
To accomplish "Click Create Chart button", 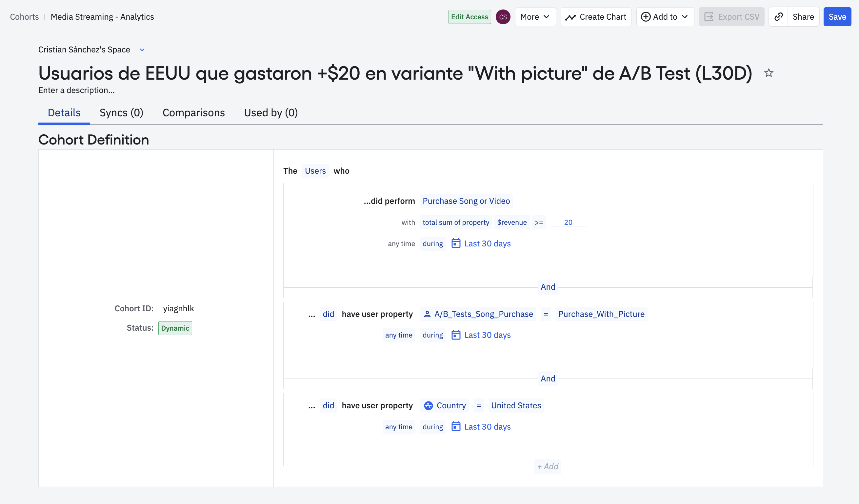I will pyautogui.click(x=596, y=17).
